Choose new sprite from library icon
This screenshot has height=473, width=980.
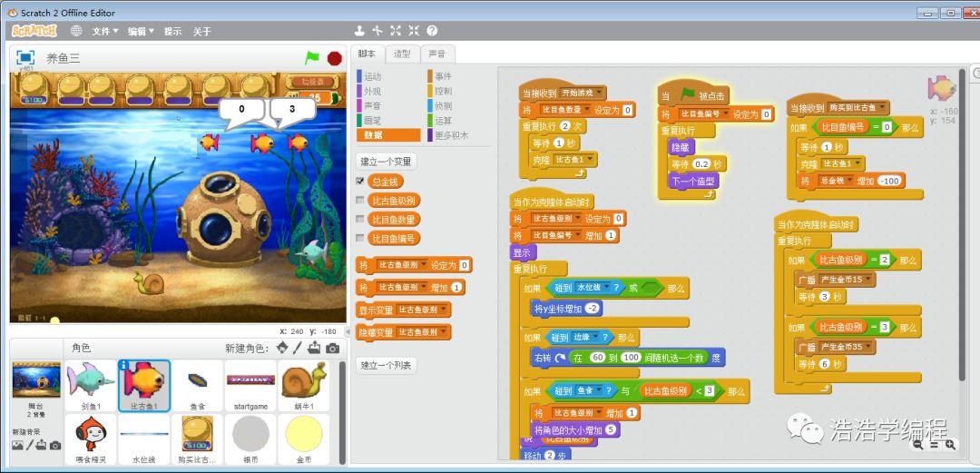pyautogui.click(x=282, y=348)
